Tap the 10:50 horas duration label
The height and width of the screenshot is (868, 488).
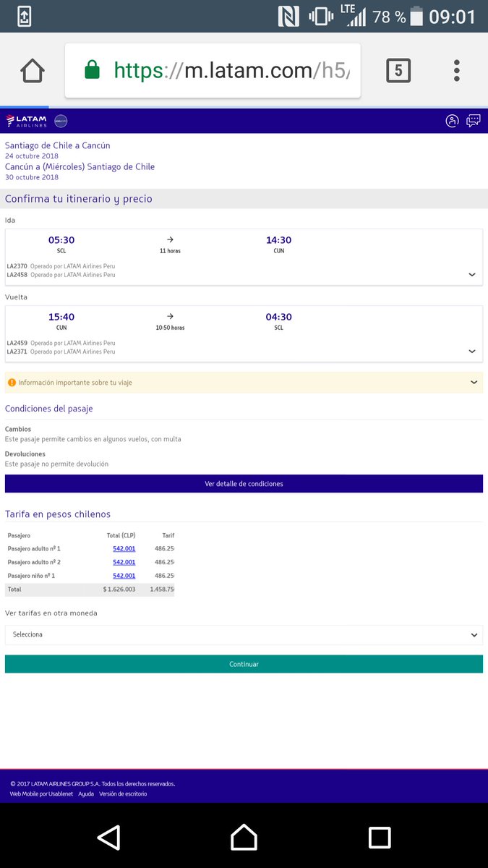(x=170, y=328)
